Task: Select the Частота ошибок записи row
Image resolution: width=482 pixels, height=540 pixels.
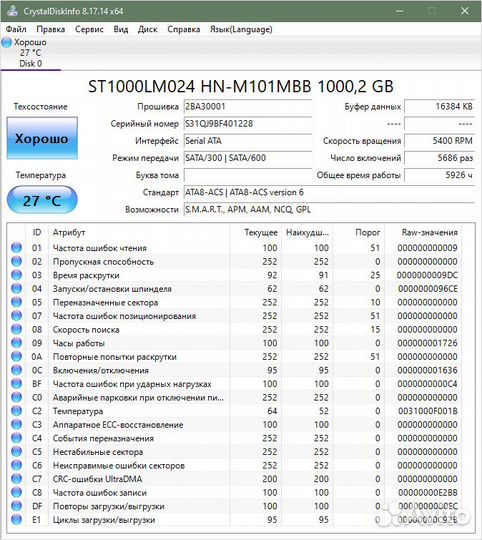Action: pyautogui.click(x=234, y=492)
